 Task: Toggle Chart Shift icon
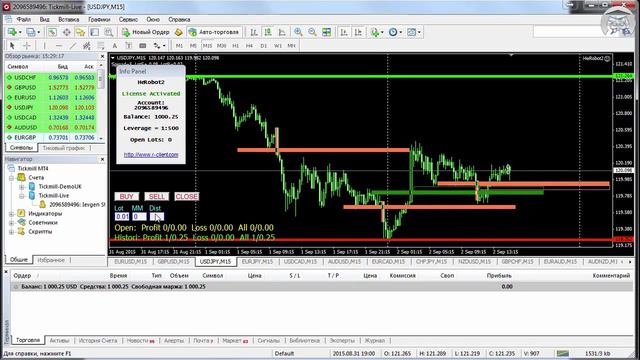click(358, 32)
